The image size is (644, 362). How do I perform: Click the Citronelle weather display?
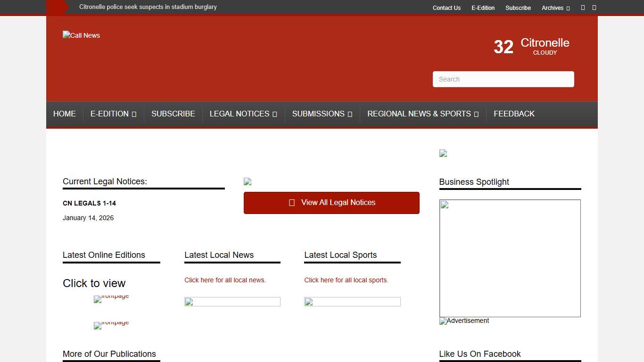click(x=530, y=46)
